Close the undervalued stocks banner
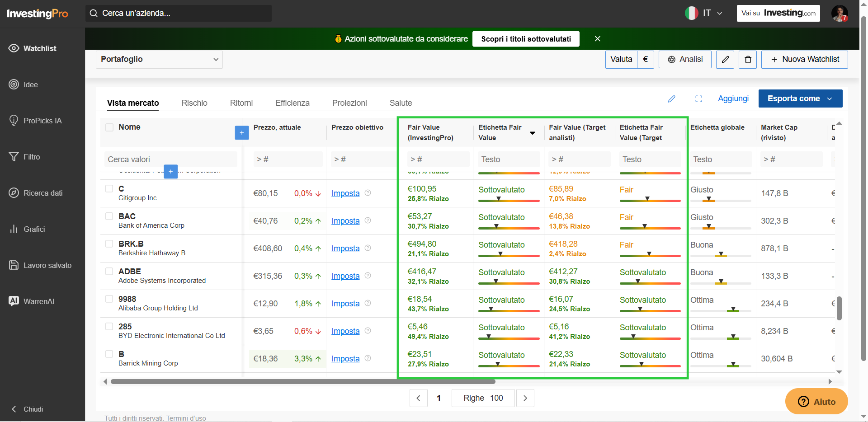 (x=598, y=39)
